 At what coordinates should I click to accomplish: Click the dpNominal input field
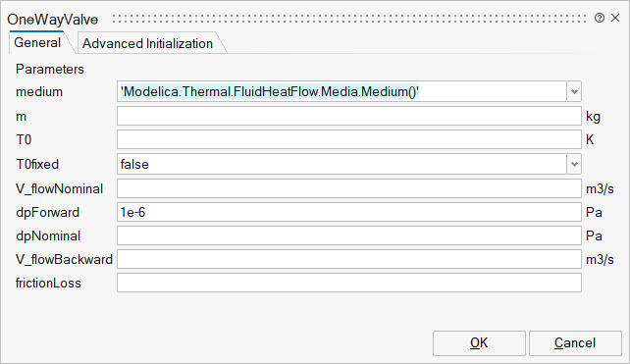pos(349,235)
